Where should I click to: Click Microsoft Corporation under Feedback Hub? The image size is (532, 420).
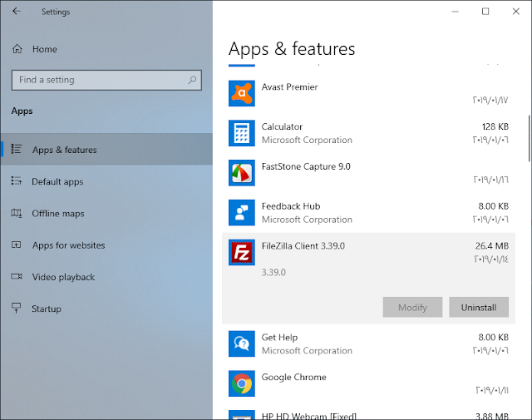click(x=307, y=220)
